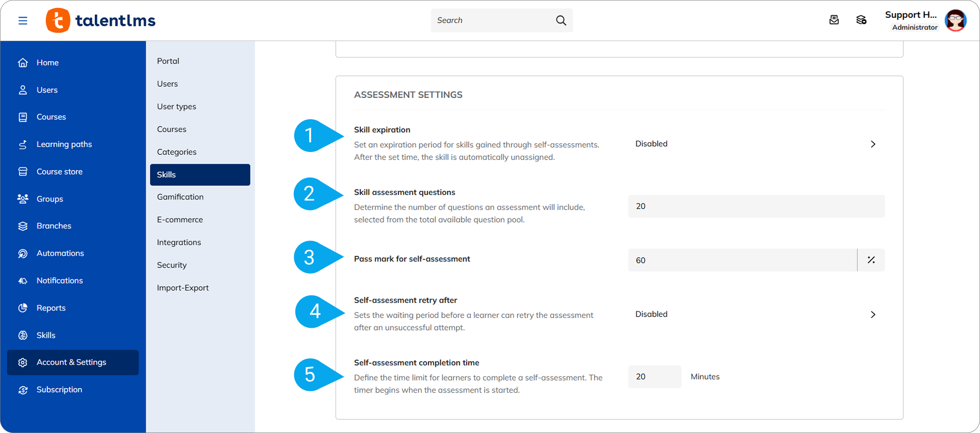The height and width of the screenshot is (433, 980).
Task: Click the search magnifier icon
Action: (561, 20)
